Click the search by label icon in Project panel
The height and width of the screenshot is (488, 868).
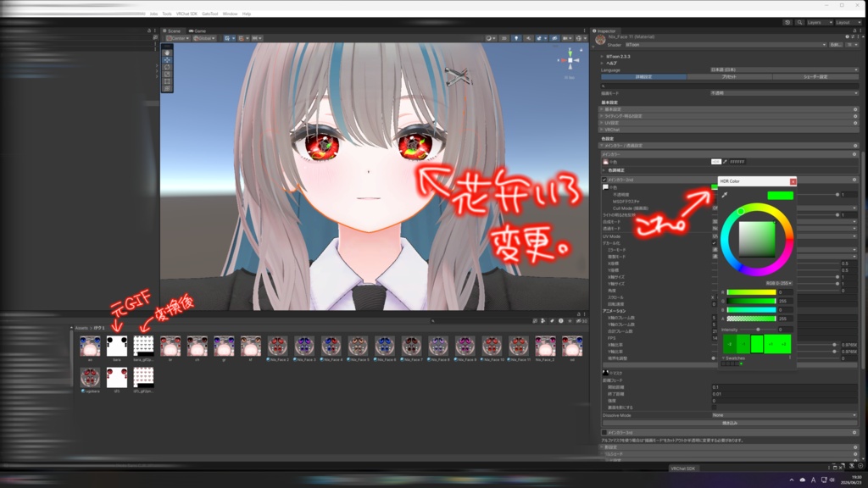pyautogui.click(x=552, y=320)
